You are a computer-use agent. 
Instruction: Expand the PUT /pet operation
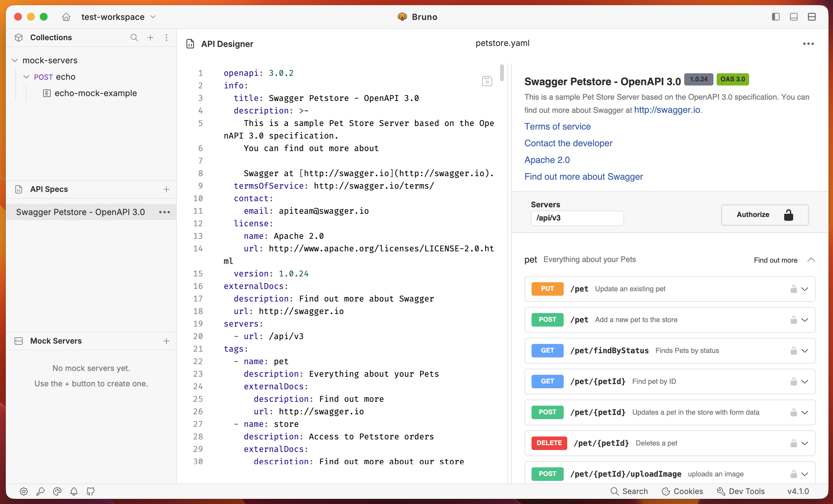pos(805,289)
